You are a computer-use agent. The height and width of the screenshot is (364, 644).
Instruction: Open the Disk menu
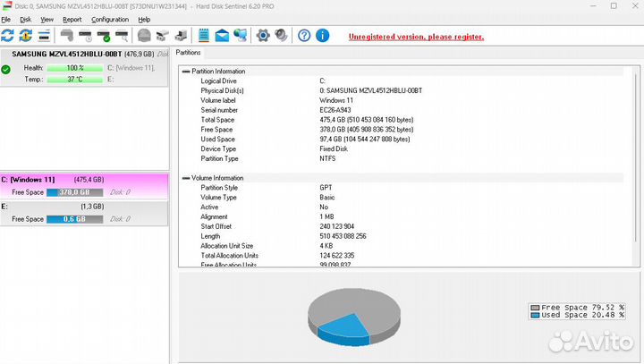[25, 19]
